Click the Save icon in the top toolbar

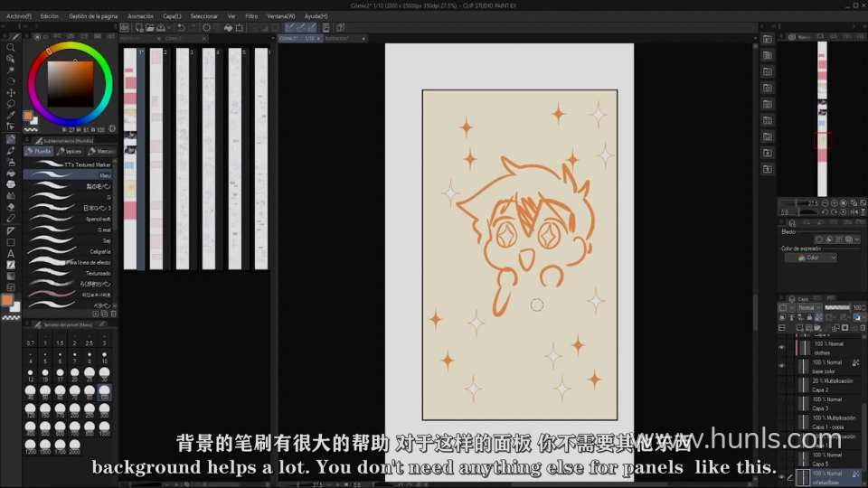161,28
